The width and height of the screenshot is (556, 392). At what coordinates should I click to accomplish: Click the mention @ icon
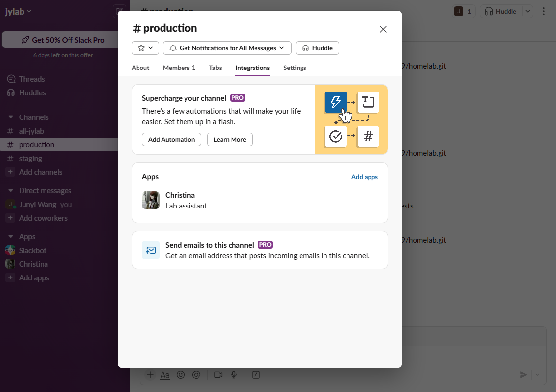[196, 375]
